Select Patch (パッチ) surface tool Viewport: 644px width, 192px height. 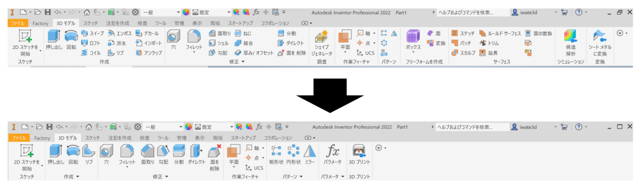click(x=461, y=43)
